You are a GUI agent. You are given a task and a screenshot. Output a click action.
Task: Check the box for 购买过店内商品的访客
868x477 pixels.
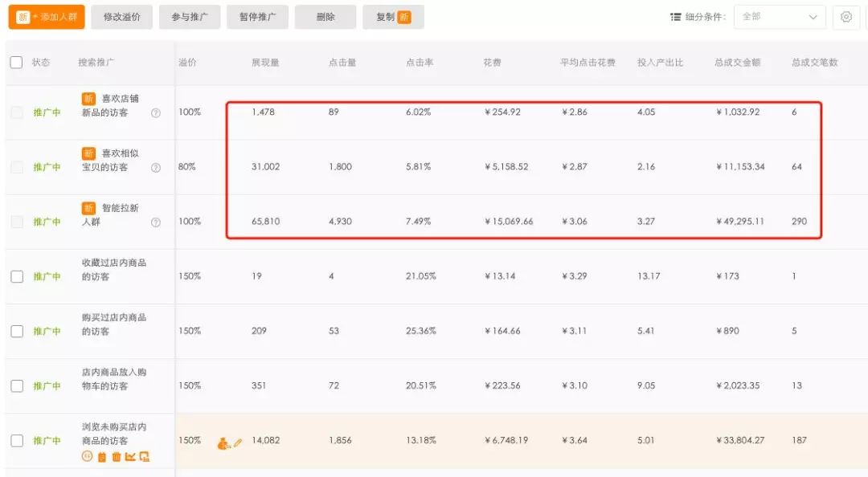tap(17, 332)
